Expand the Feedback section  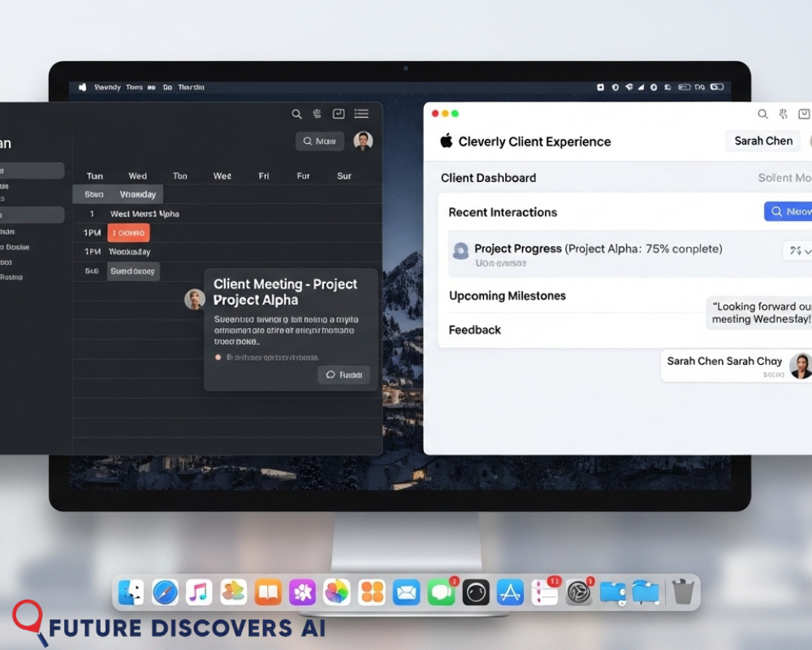pyautogui.click(x=475, y=330)
